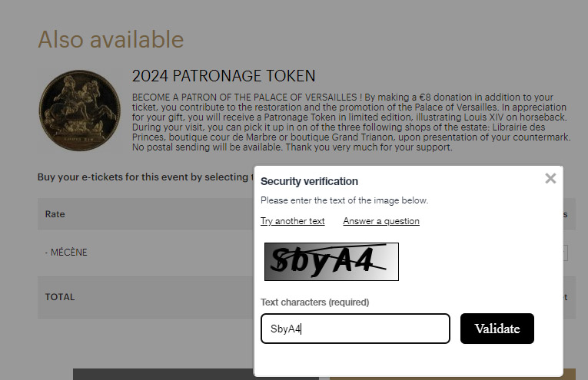Click the Text characters (required) label
The width and height of the screenshot is (588, 380).
(x=314, y=302)
